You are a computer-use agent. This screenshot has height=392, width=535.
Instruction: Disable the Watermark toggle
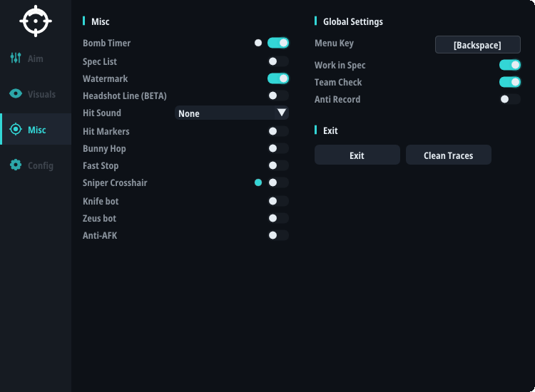pos(278,78)
